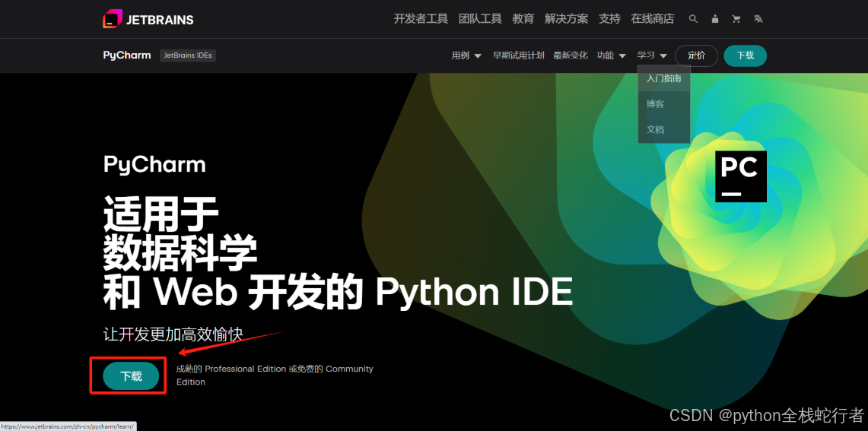Click the 定价 outlined button
The height and width of the screenshot is (431, 868).
pos(696,55)
